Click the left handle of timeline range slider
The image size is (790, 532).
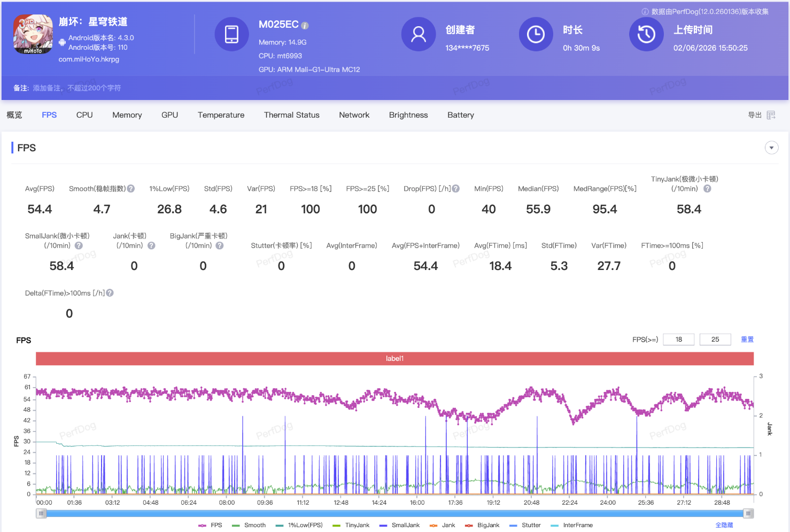click(41, 513)
